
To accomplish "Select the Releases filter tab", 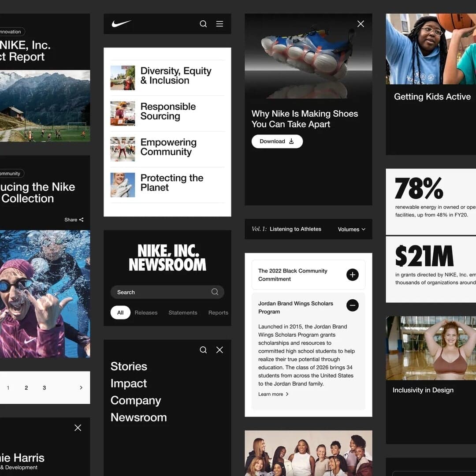I will [146, 312].
